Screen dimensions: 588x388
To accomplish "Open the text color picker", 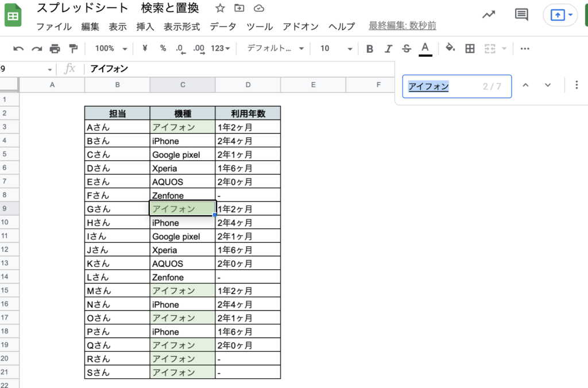I will [425, 49].
